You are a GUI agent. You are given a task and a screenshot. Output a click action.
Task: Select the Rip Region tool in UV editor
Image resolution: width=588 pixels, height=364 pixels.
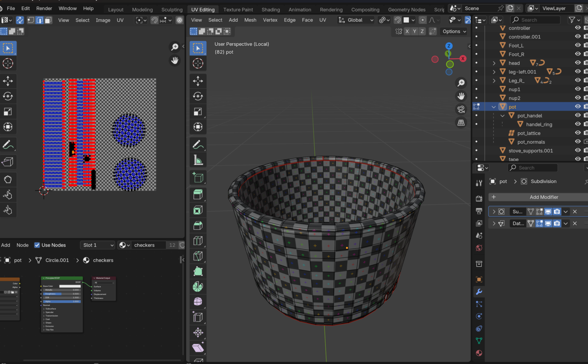point(8,162)
